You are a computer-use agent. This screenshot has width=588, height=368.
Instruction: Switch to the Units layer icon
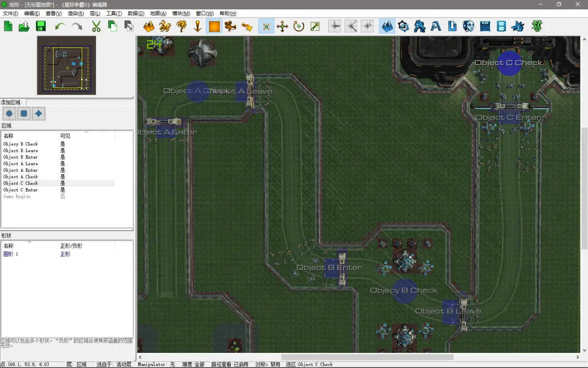click(165, 26)
